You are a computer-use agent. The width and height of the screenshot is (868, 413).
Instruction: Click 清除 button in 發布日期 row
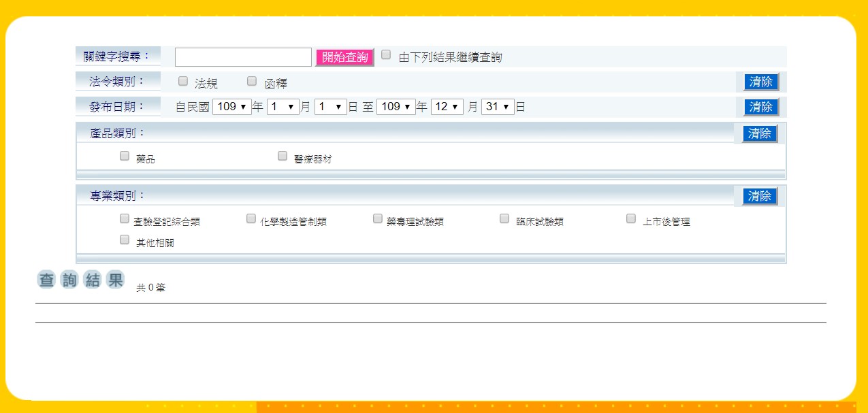pos(760,107)
